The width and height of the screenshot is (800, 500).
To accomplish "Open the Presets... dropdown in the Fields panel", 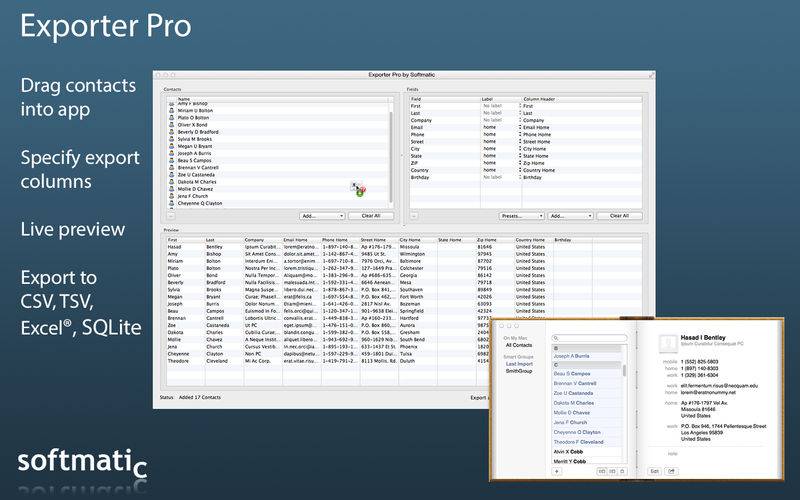I will (x=521, y=216).
